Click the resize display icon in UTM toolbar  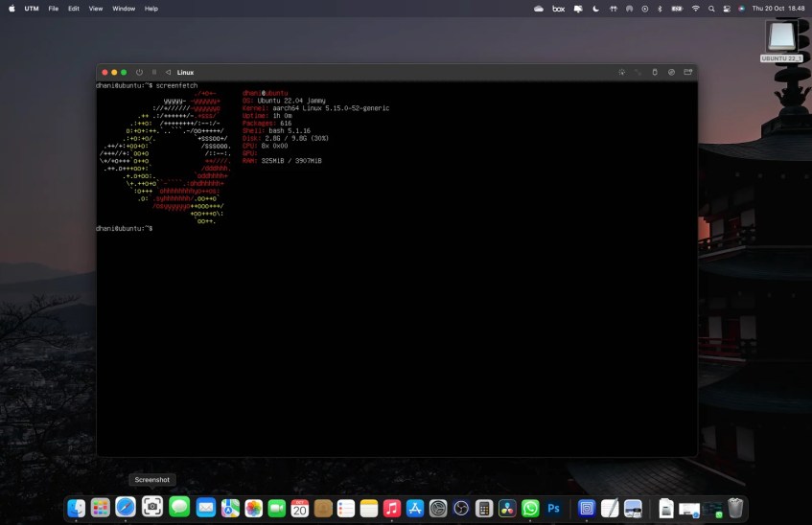coord(638,73)
